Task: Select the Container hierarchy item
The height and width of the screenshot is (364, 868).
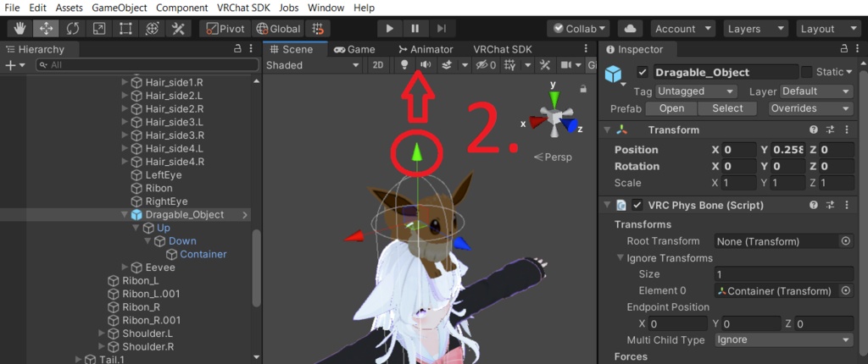Action: (203, 255)
